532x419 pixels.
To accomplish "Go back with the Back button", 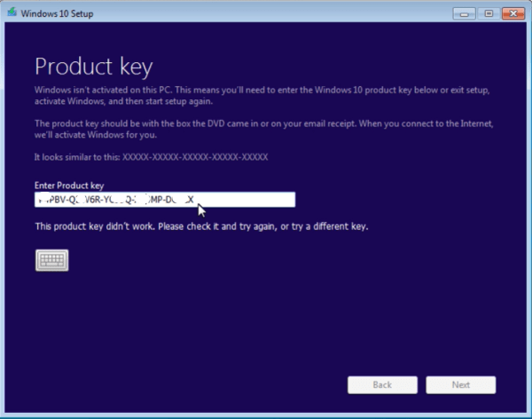I will click(x=382, y=385).
